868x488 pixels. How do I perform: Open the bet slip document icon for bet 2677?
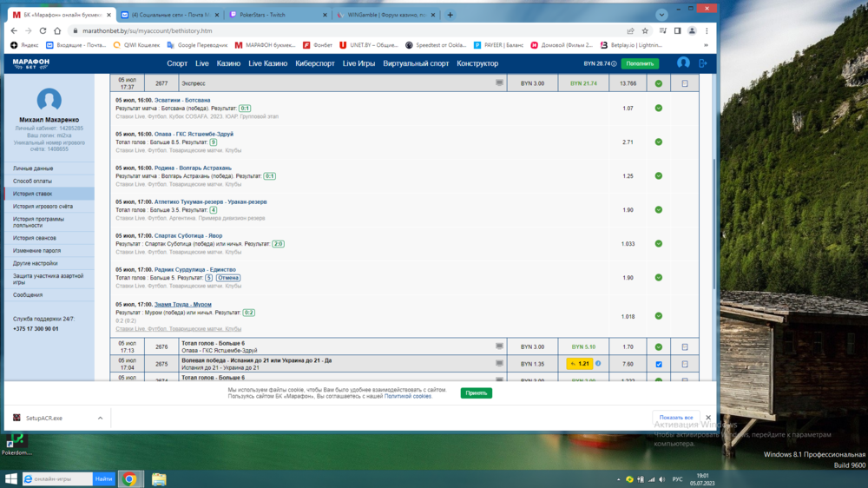tap(685, 84)
